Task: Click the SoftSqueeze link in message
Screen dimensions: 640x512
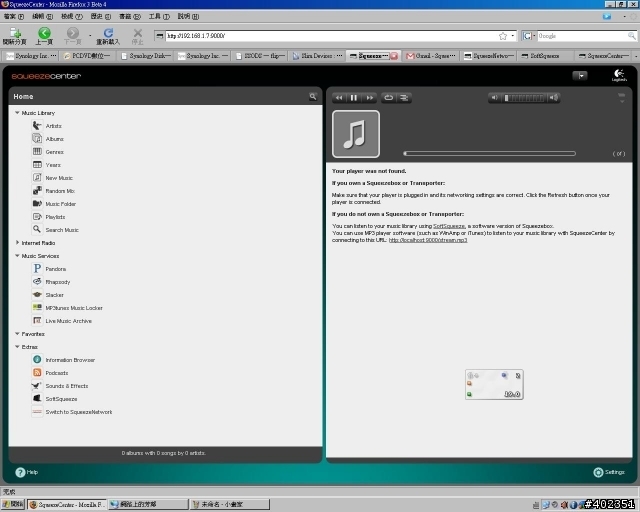Action: point(449,226)
